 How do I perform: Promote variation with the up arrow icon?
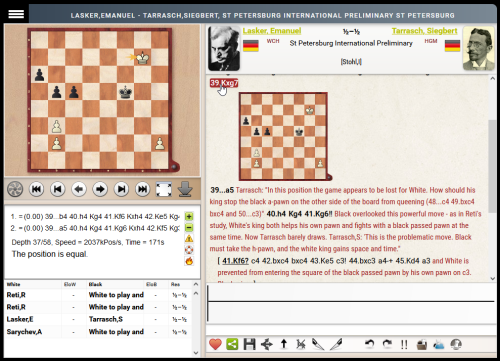coord(284,344)
